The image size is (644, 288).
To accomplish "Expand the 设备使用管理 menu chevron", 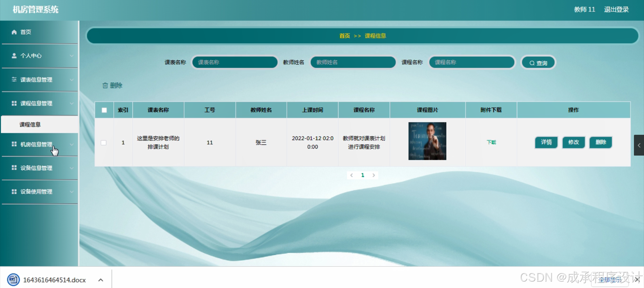I will coord(71,191).
